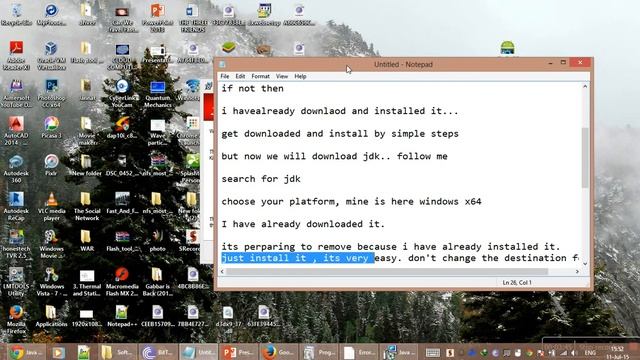Screen dimensions: 640x360
Task: Select the dap10i desktop icon
Action: pyautogui.click(x=122, y=128)
